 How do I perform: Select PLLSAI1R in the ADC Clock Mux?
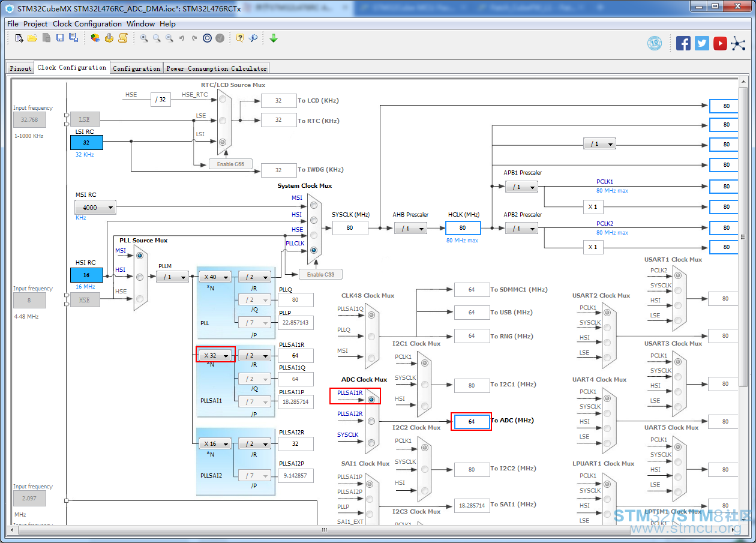click(371, 399)
